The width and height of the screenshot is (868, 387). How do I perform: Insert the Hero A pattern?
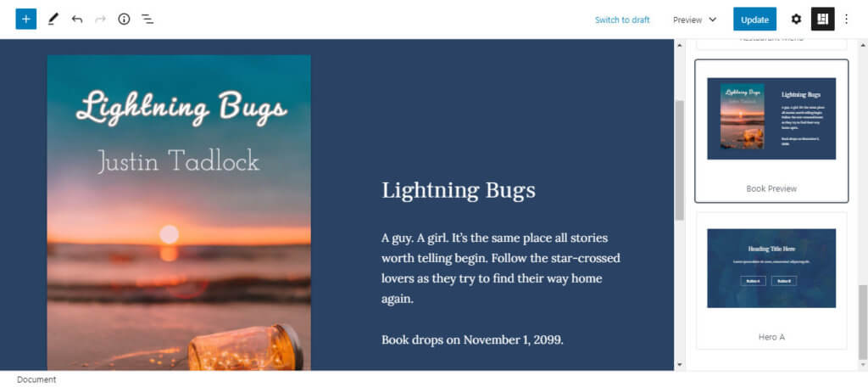point(771,281)
